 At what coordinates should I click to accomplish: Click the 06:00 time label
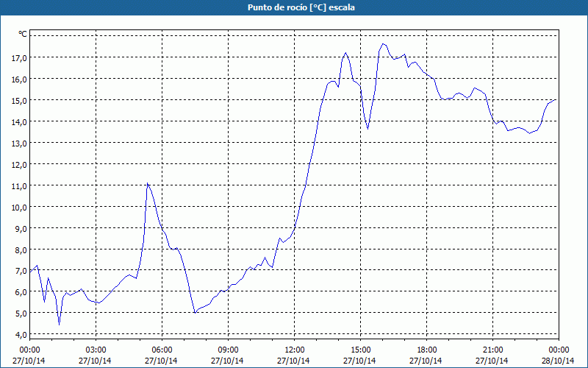[162, 350]
